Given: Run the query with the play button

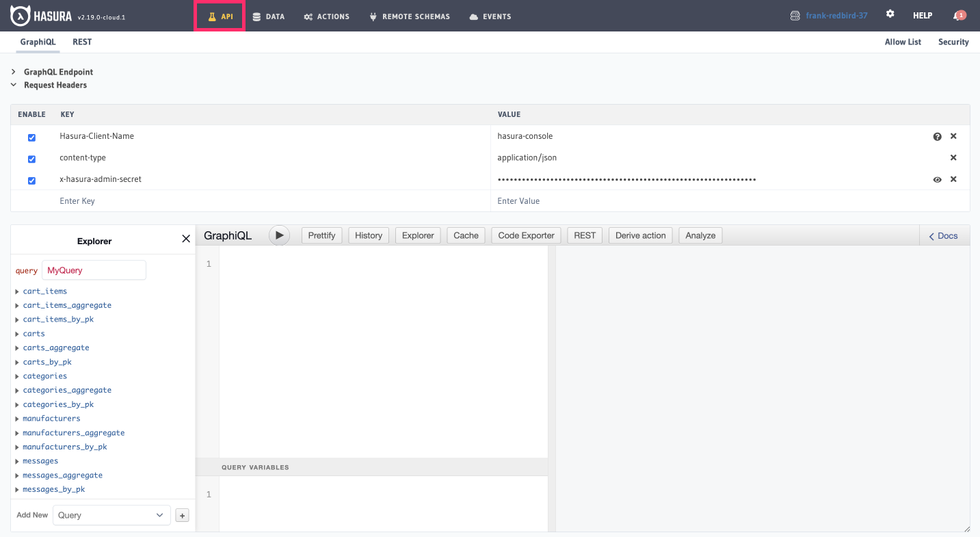Looking at the screenshot, I should point(279,235).
